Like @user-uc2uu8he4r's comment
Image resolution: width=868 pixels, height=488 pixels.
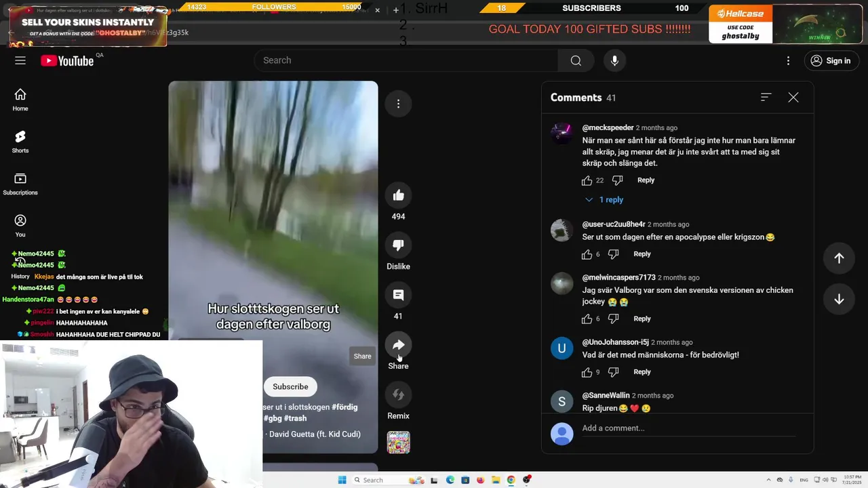pos(587,254)
